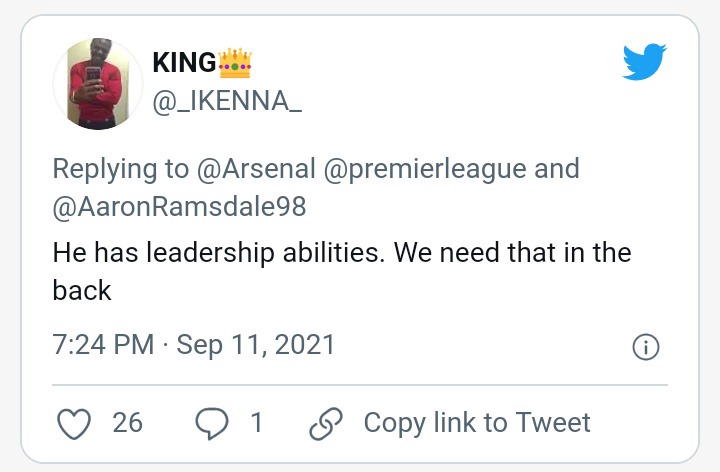Open replies via the speech bubble icon

[212, 423]
